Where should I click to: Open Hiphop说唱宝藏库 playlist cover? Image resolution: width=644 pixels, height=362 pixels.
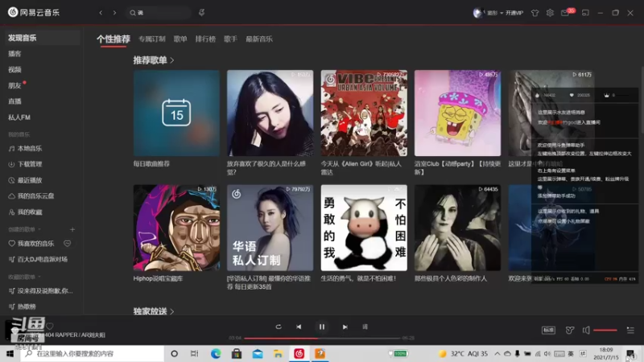tap(176, 228)
